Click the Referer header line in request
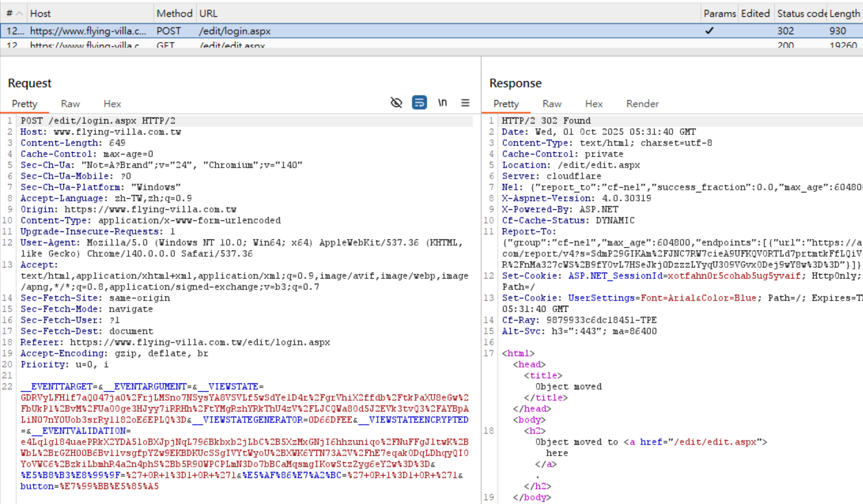The height and width of the screenshot is (504, 863). 175,342
